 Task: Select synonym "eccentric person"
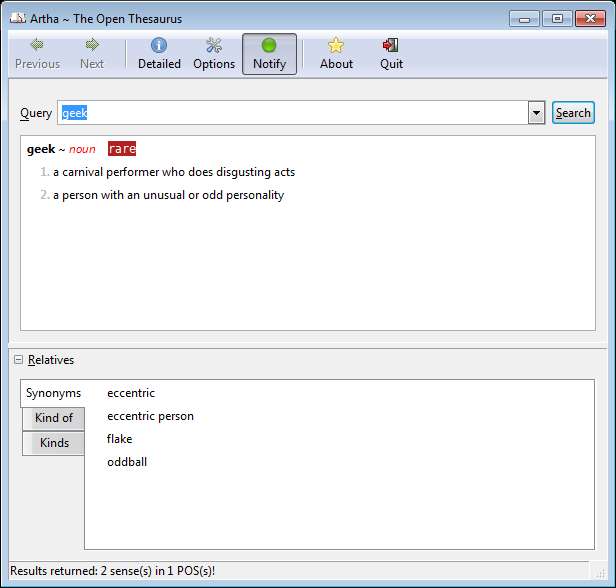coord(150,416)
